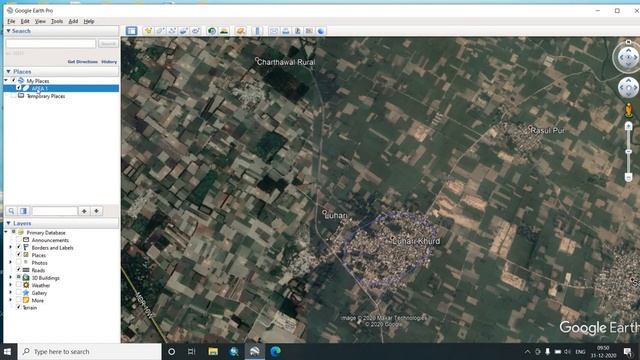Show historical imagery with the clock icon
This screenshot has height=360, width=640.
pos(211,31)
